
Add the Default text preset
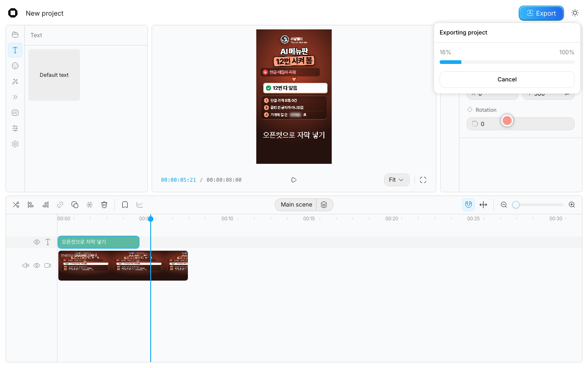[54, 75]
